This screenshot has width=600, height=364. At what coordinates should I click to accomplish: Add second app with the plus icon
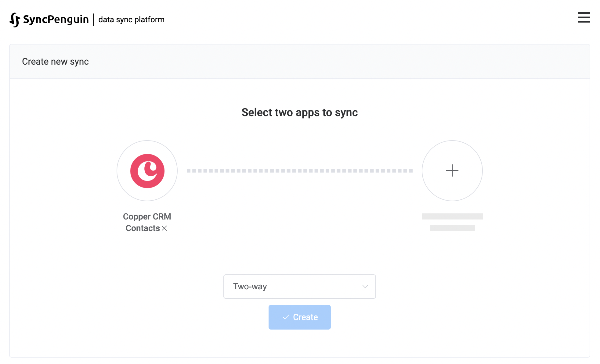pos(452,171)
